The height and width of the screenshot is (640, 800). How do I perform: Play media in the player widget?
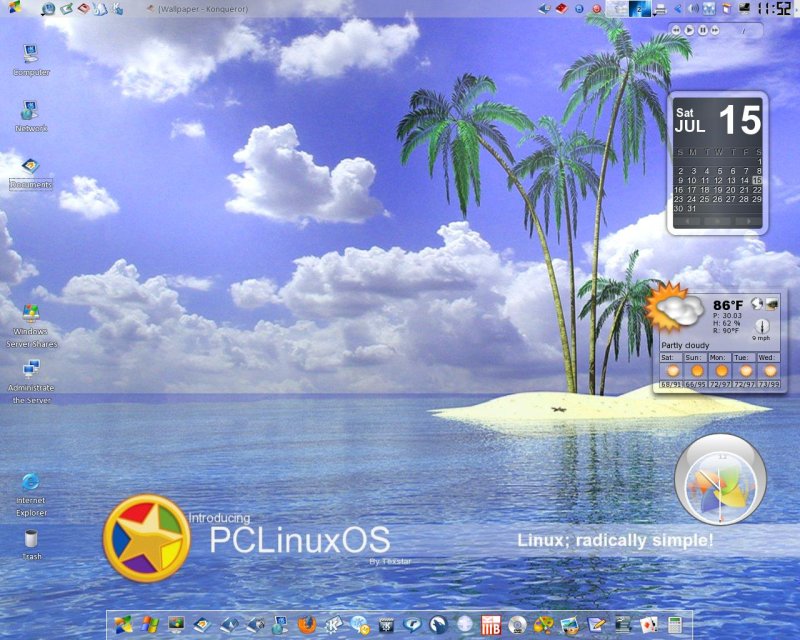(x=689, y=30)
